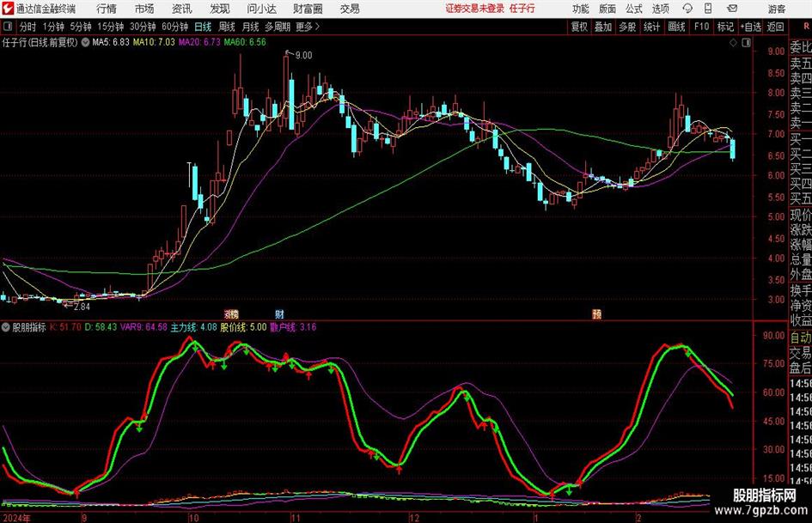Switch to the 周线 weekly tab
This screenshot has height=523, width=812.
click(227, 27)
